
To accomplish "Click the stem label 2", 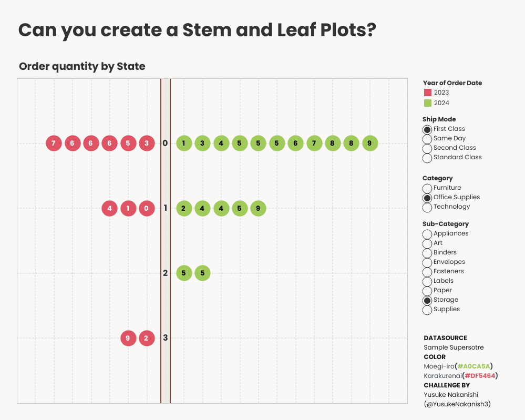I will pos(166,273).
